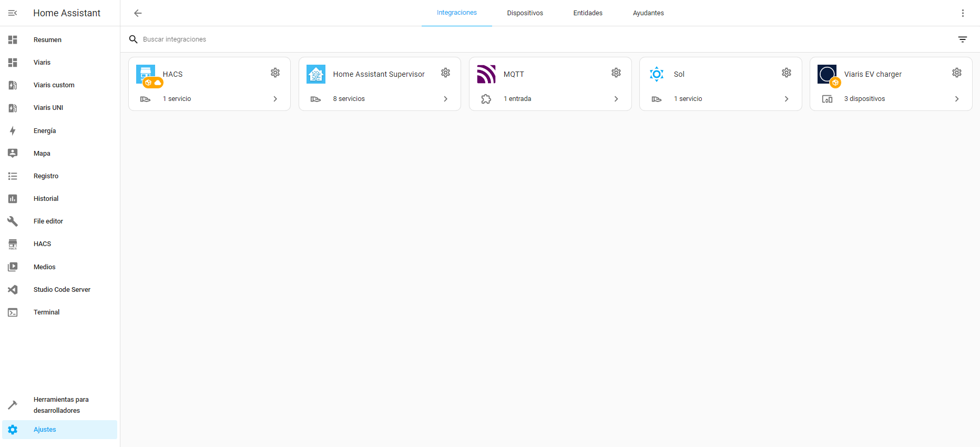Collapse the sidebar with the hamburger icon
The image size is (980, 447).
click(13, 13)
